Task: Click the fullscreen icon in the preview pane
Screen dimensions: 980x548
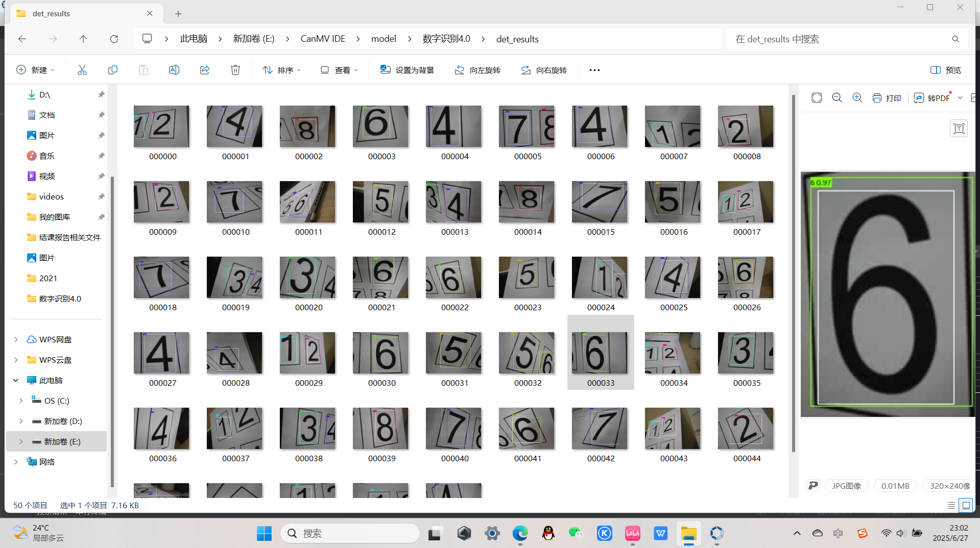Action: pos(817,97)
